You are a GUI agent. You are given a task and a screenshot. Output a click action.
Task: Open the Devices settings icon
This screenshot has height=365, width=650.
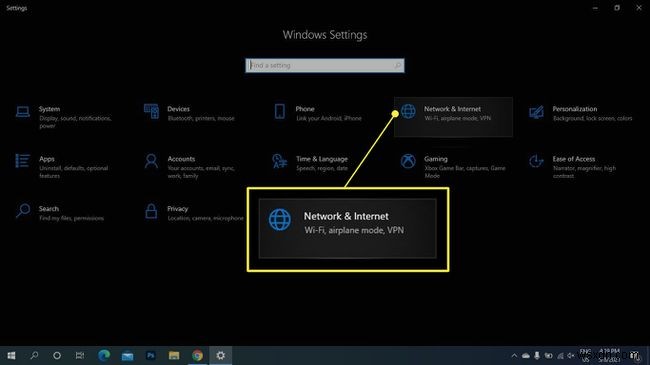(x=151, y=111)
